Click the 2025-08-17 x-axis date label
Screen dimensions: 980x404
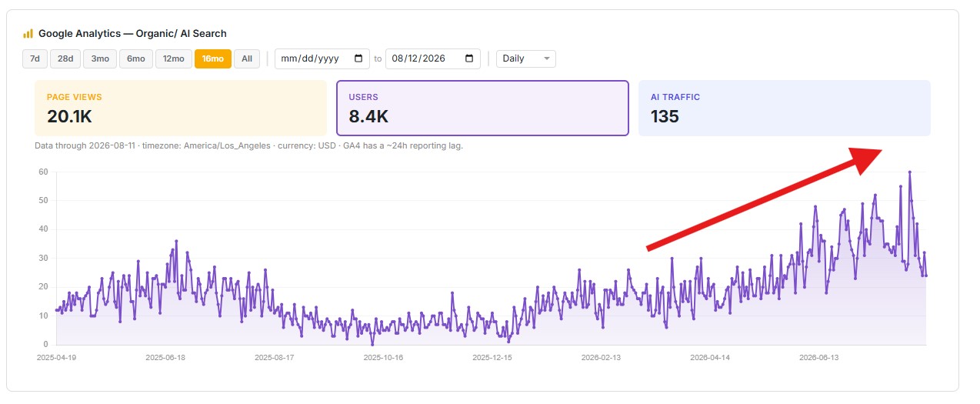pos(275,358)
